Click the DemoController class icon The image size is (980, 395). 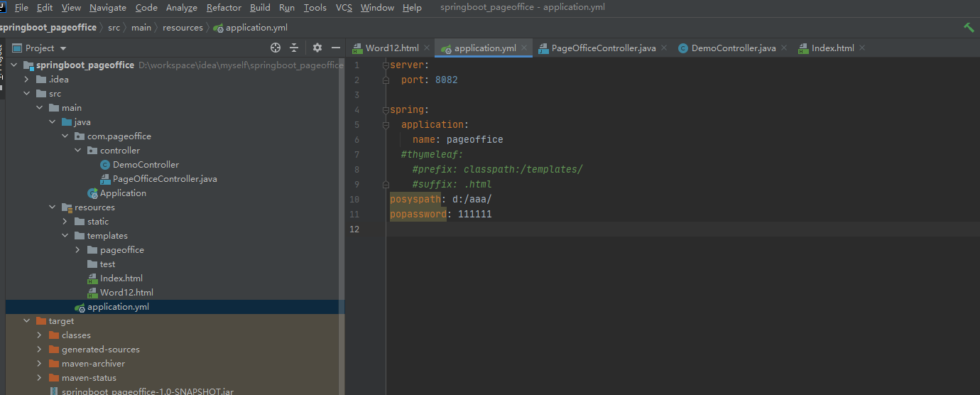(x=106, y=165)
